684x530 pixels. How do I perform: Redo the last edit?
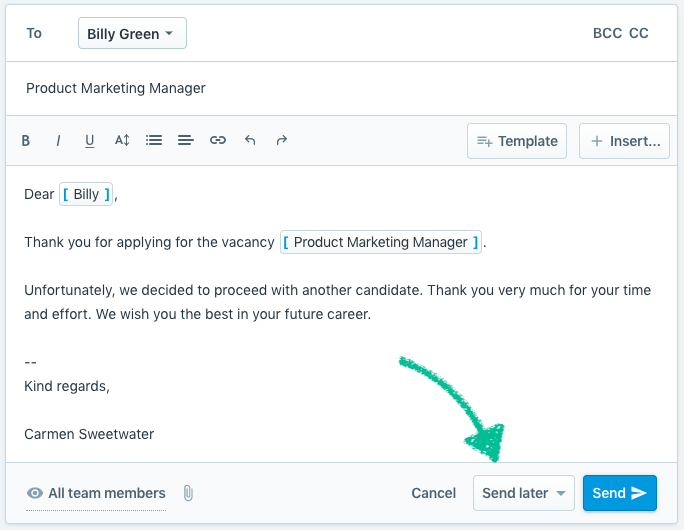coord(282,140)
